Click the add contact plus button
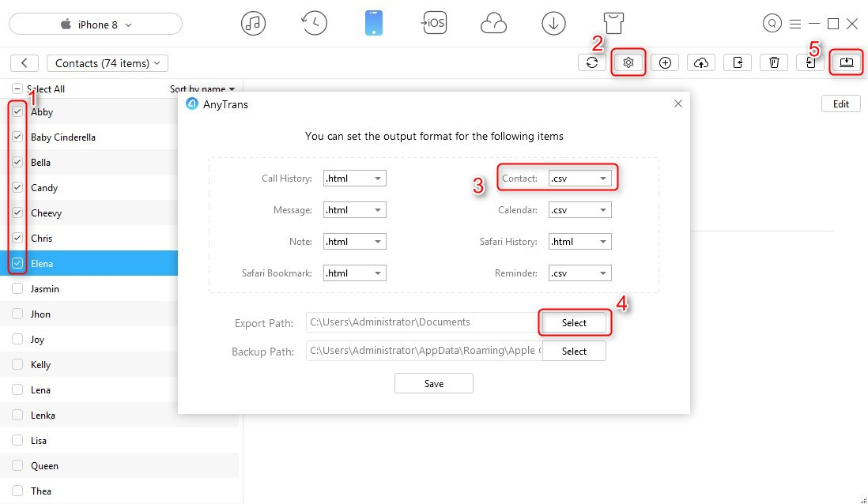 point(665,62)
